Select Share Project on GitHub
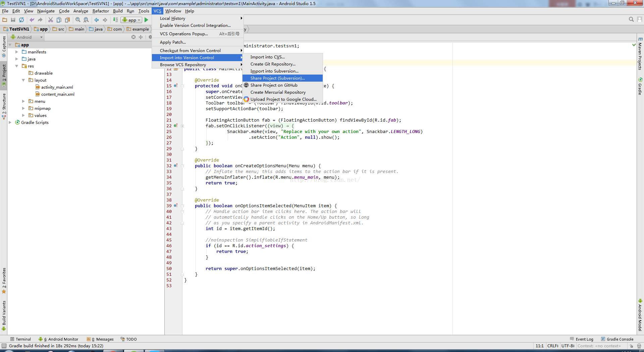 (x=282, y=85)
